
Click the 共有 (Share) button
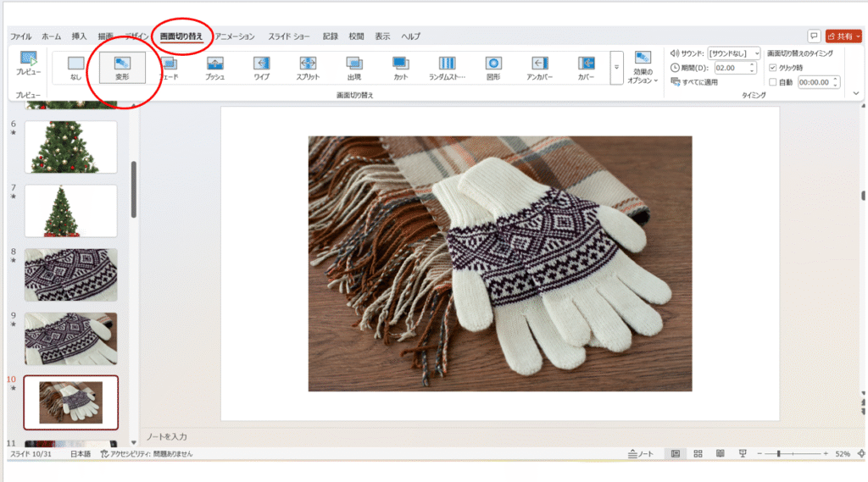click(843, 36)
